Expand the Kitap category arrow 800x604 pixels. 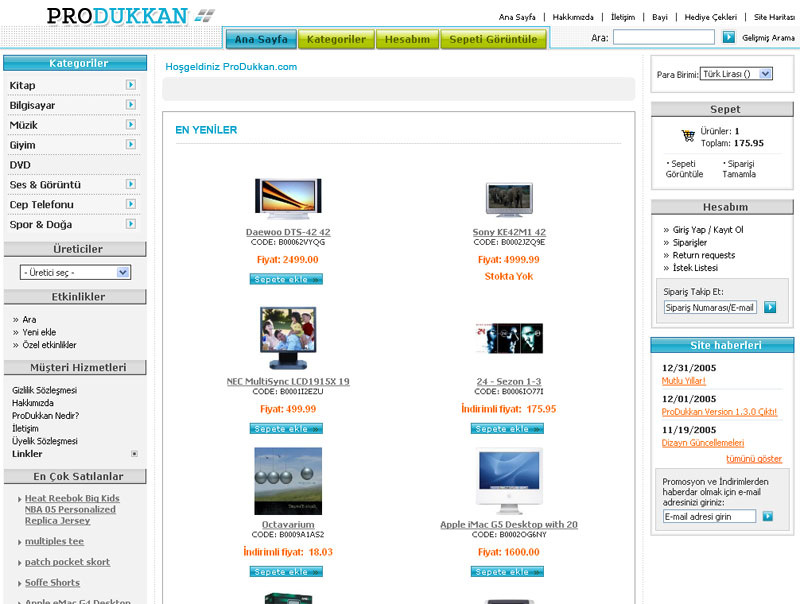pos(131,85)
